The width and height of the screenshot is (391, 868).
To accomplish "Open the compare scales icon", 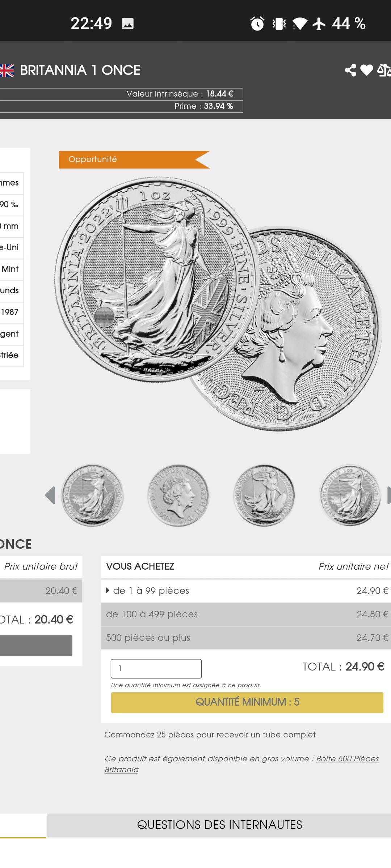I will pos(384,70).
